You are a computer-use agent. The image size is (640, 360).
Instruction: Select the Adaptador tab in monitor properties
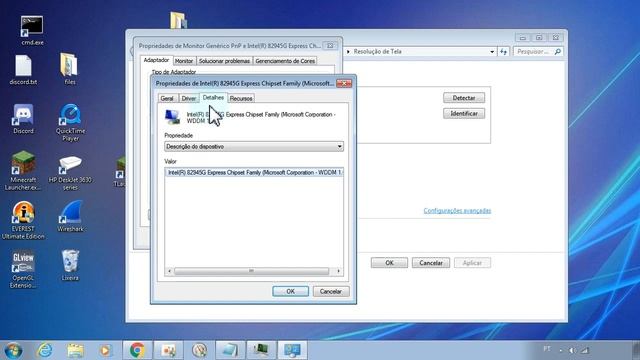tap(156, 60)
